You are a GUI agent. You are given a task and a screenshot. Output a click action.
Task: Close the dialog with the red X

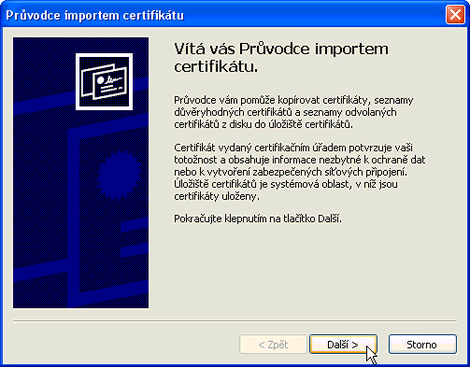455,15
